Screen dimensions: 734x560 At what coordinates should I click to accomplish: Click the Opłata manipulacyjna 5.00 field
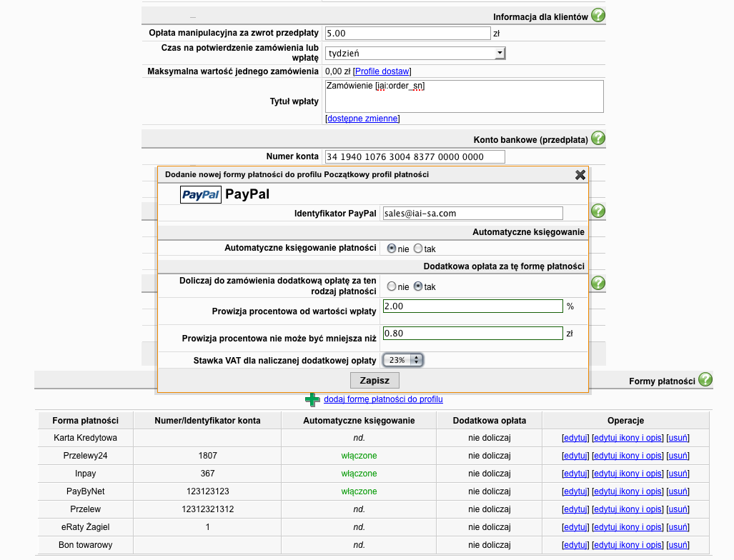[x=407, y=34]
